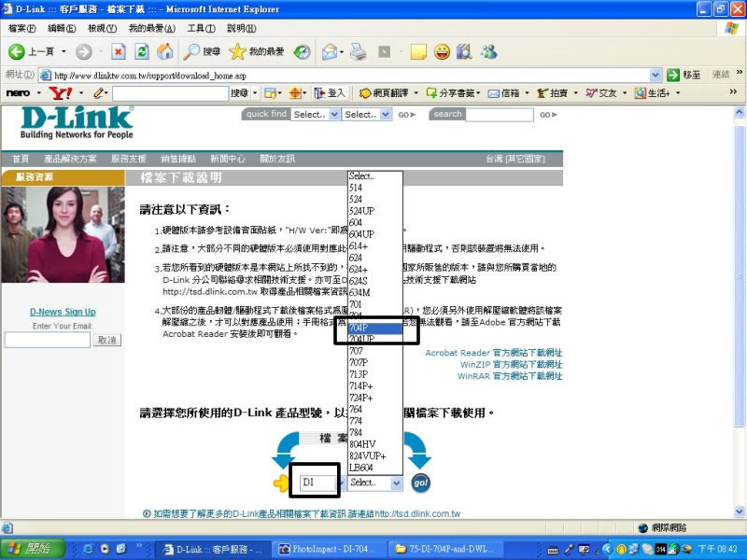747x560 pixels.
Task: Select 524UP in the model list
Action: (375, 211)
